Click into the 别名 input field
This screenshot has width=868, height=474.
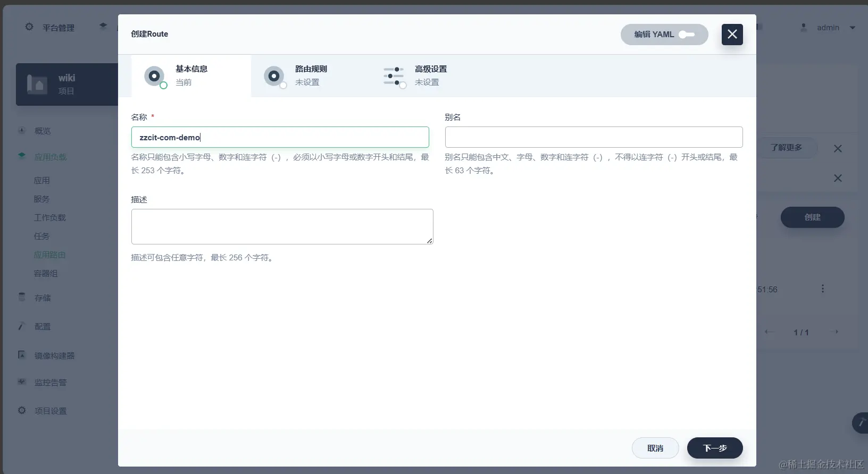(594, 137)
